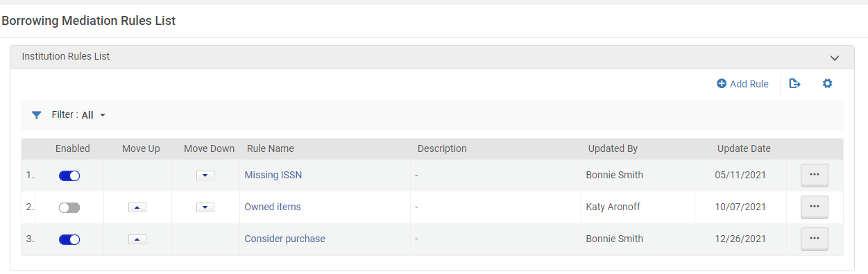Open the Consider purchase rule link
Image resolution: width=868 pixels, height=274 pixels.
tap(285, 239)
